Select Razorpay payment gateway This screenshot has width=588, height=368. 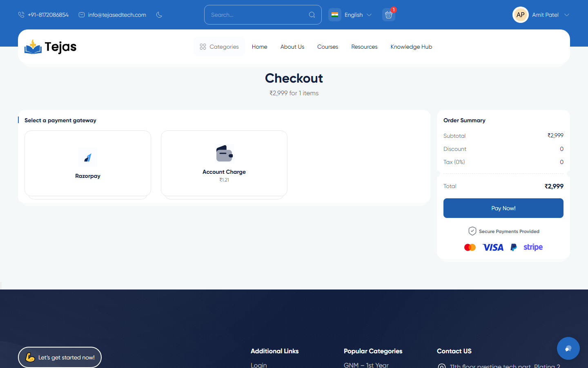coord(88,163)
